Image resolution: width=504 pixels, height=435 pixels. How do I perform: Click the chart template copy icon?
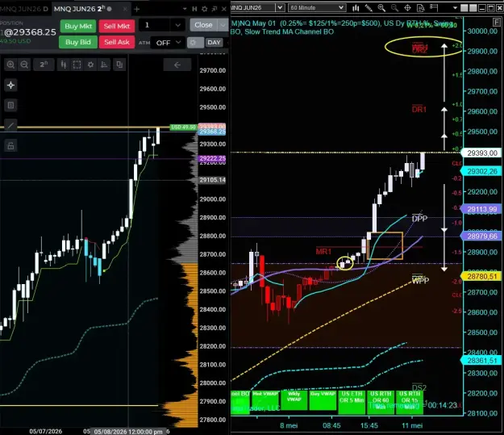pyautogui.click(x=119, y=65)
